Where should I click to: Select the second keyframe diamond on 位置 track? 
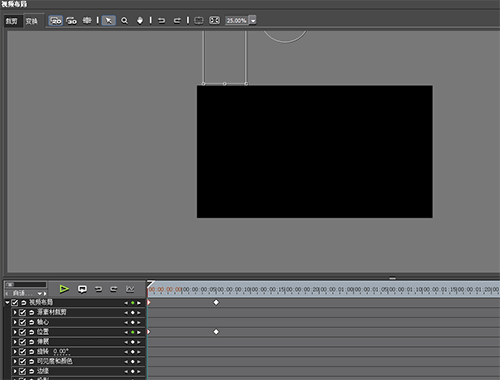(216, 332)
